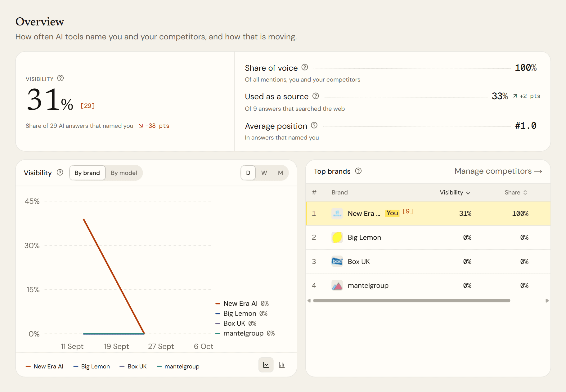
Task: Show help for Share of voice
Action: point(305,67)
